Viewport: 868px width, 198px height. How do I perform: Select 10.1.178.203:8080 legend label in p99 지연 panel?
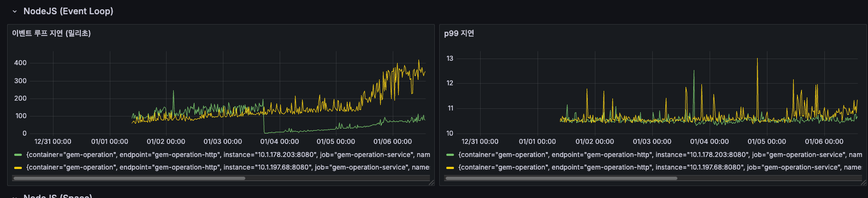tap(660, 155)
